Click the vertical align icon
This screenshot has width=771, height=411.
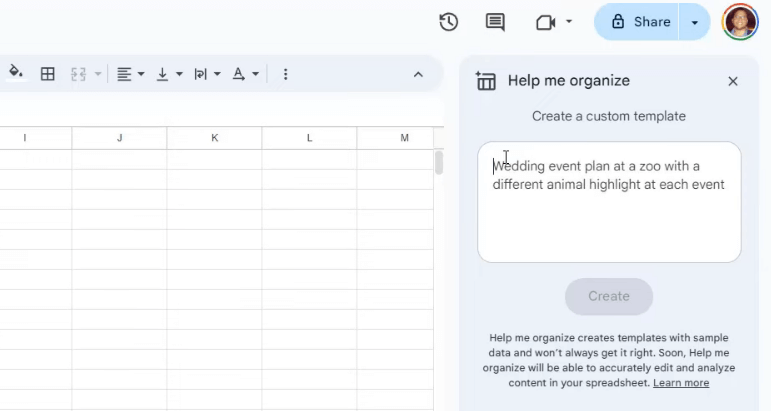(x=162, y=74)
